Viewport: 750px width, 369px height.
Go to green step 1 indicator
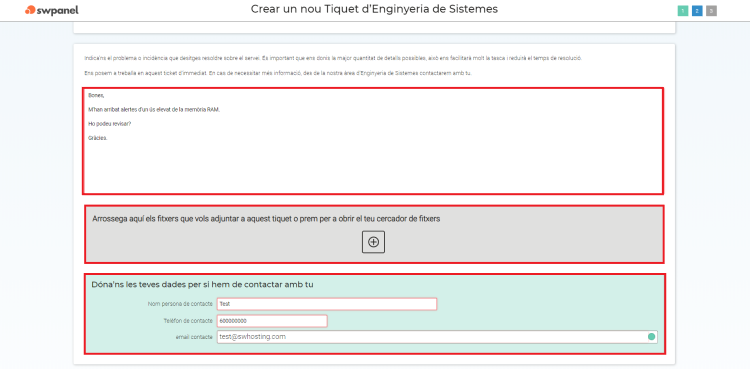click(683, 11)
